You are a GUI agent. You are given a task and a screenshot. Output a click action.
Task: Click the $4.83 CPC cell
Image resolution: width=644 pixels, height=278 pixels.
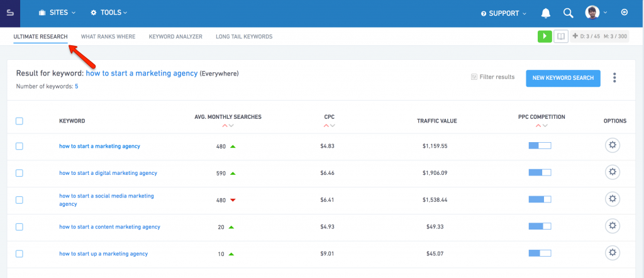[x=327, y=146]
